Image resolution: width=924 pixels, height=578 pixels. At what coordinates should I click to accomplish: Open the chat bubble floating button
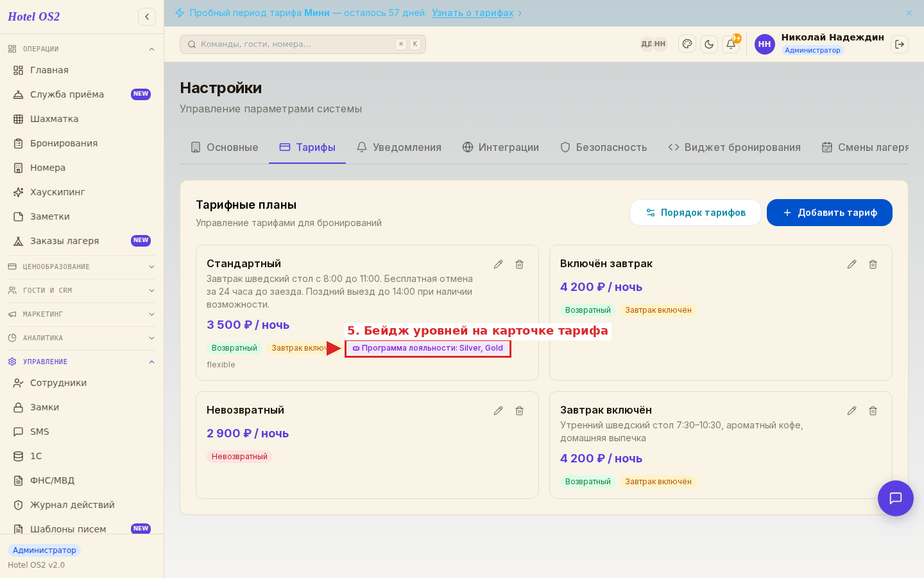point(896,498)
